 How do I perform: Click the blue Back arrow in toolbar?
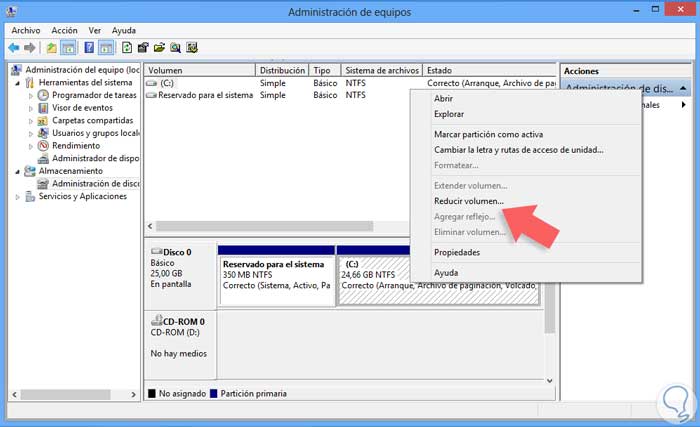(14, 48)
